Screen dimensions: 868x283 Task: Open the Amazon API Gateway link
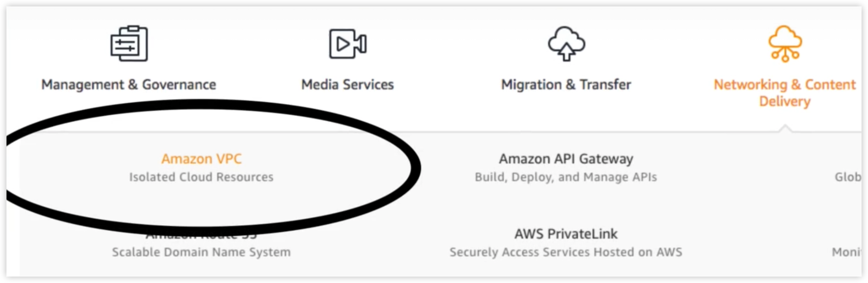point(566,159)
